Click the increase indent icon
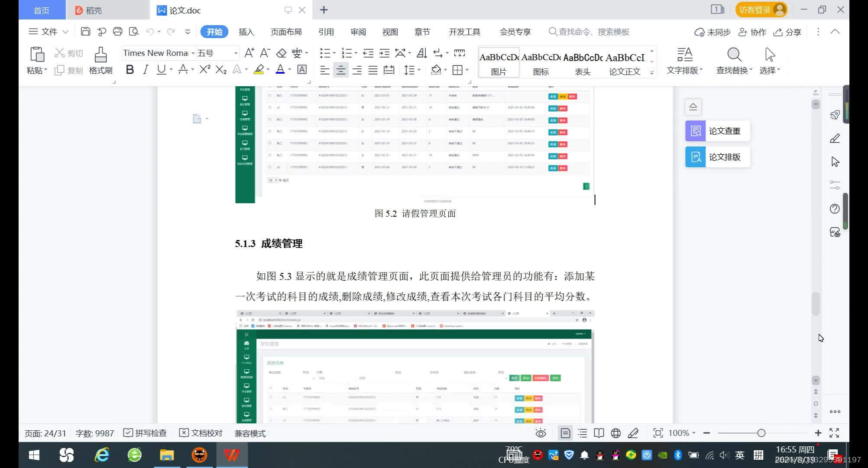Viewport: 868px width, 468px height. pos(384,53)
